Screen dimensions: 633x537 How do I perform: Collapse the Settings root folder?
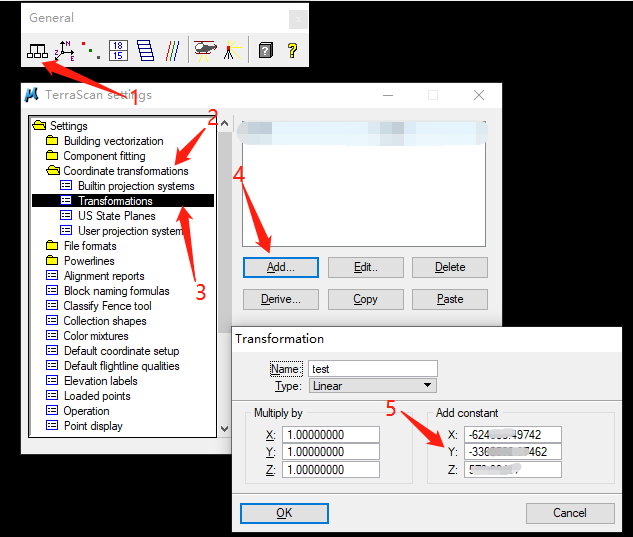coord(39,126)
